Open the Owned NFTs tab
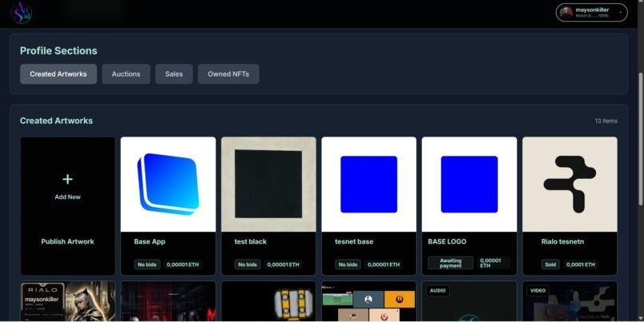Image resolution: width=644 pixels, height=322 pixels. (x=229, y=74)
